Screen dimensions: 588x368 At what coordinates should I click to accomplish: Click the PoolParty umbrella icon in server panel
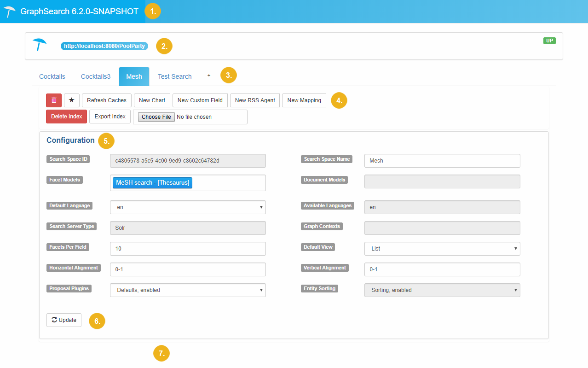click(40, 45)
